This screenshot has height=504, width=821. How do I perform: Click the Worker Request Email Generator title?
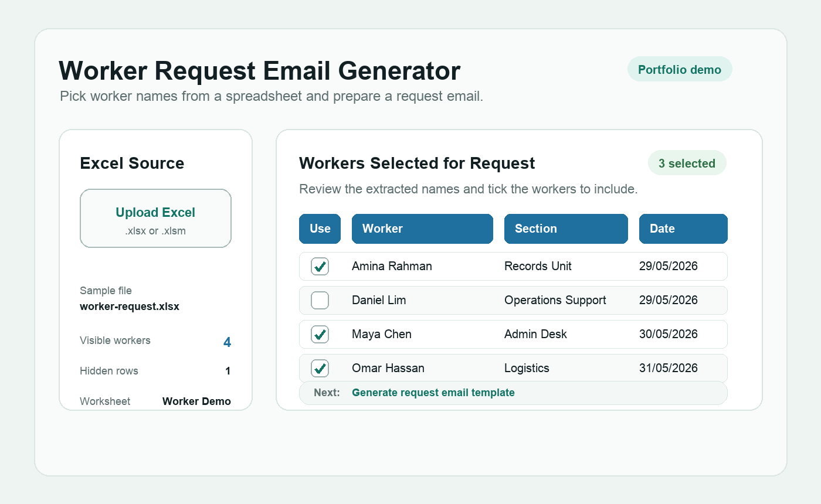pos(260,70)
